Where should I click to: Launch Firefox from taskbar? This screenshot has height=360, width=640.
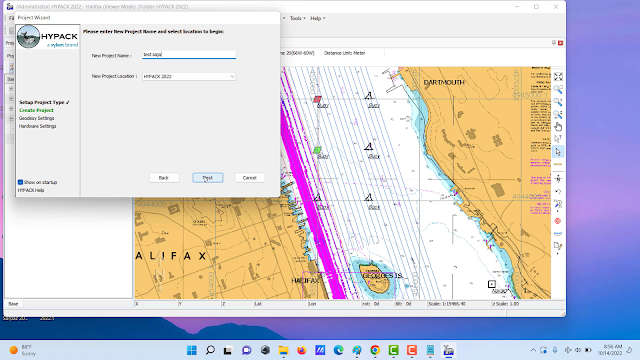(x=302, y=350)
